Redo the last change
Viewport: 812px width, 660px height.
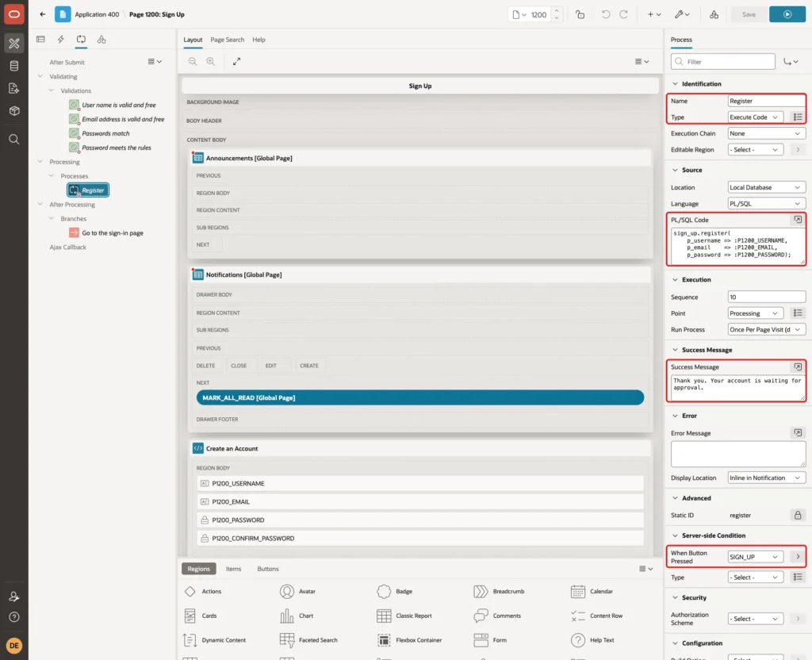click(623, 14)
